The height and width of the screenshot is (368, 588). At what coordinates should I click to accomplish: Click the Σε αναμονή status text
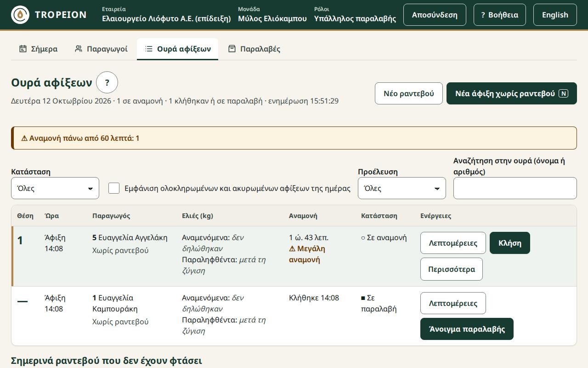coord(384,238)
